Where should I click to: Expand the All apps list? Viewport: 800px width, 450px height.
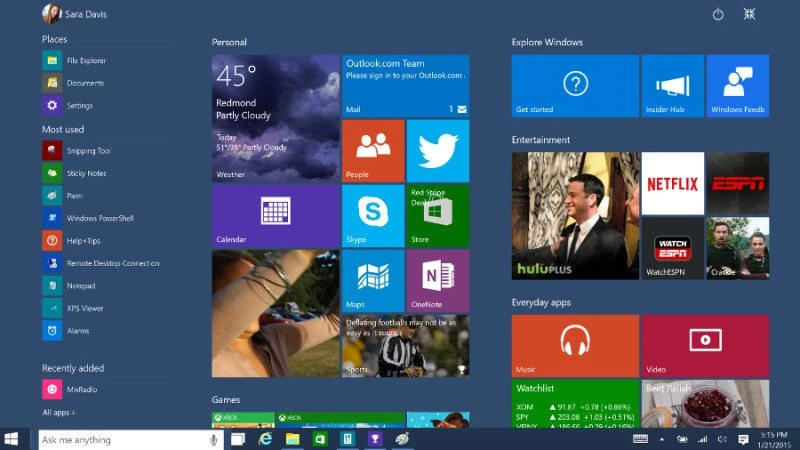(59, 412)
